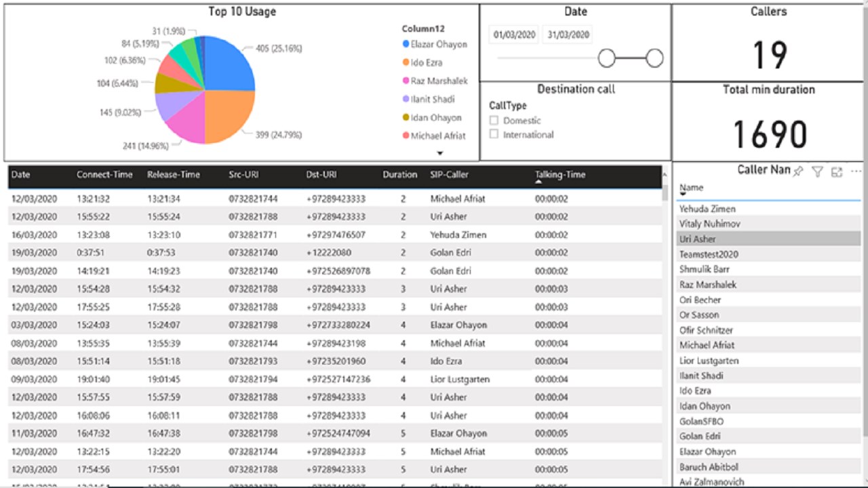This screenshot has height=488, width=868.
Task: Edit the start date field 01/03/2020
Action: pyautogui.click(x=515, y=35)
